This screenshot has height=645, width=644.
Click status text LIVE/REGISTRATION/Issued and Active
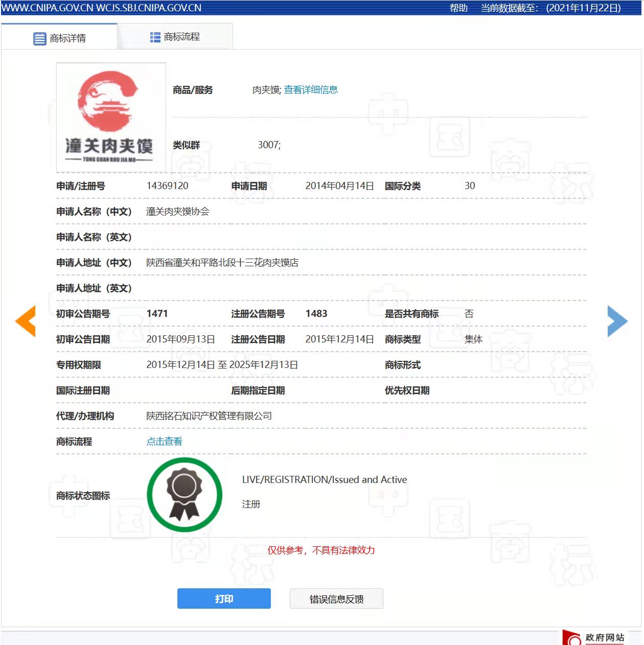(325, 480)
